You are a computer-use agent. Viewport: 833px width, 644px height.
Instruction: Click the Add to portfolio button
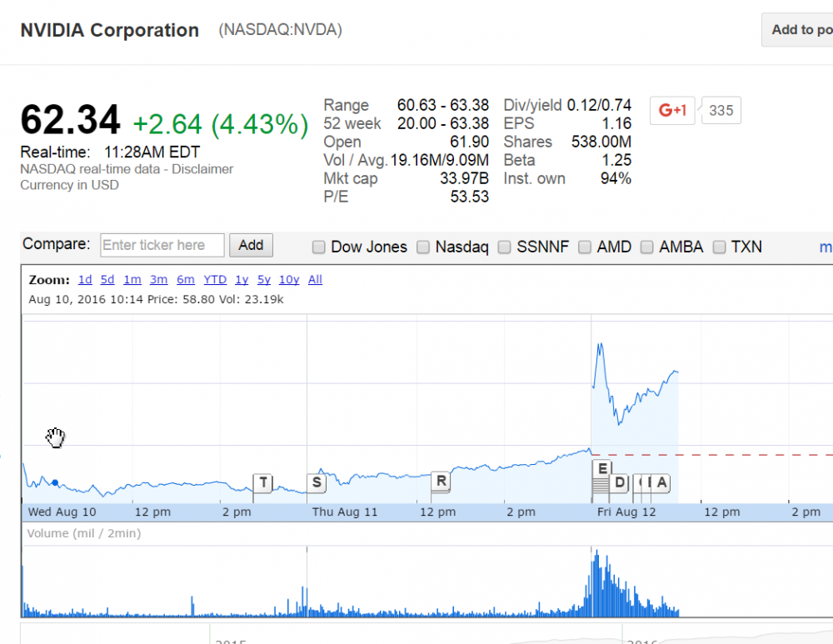(x=797, y=30)
